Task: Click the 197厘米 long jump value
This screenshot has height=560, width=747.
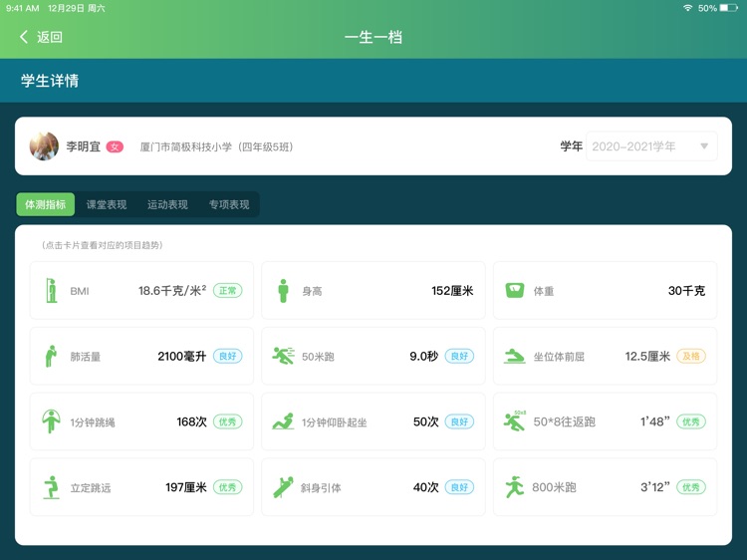Action: (186, 487)
